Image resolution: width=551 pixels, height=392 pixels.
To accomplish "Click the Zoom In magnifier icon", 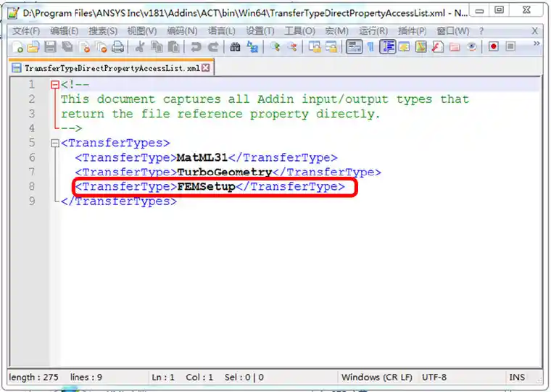I will (x=275, y=46).
